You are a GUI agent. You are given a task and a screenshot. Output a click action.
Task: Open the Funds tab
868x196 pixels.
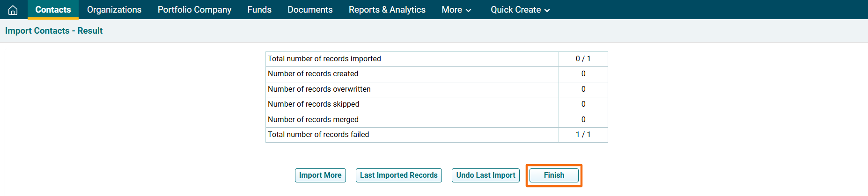click(x=259, y=10)
